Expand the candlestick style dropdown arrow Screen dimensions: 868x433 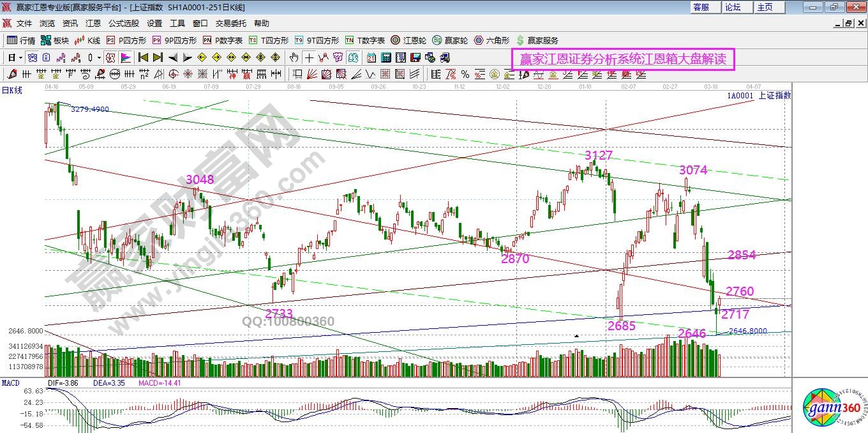coord(99,57)
